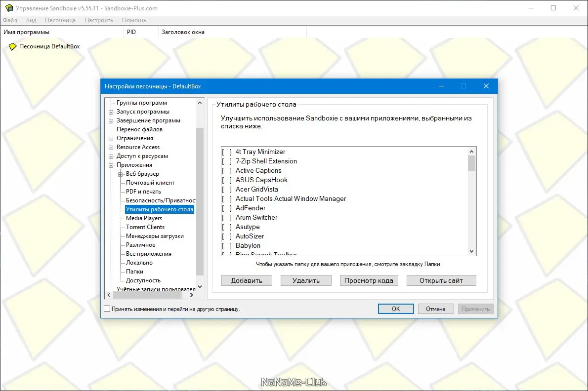This screenshot has width=588, height=391.
Task: Close the Настройки песочницы dialog
Action: click(486, 86)
